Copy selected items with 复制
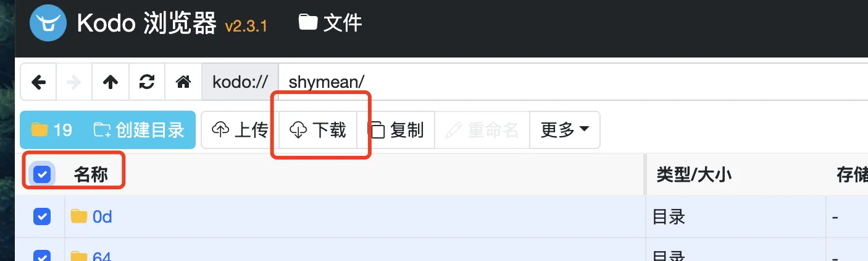 tap(396, 130)
